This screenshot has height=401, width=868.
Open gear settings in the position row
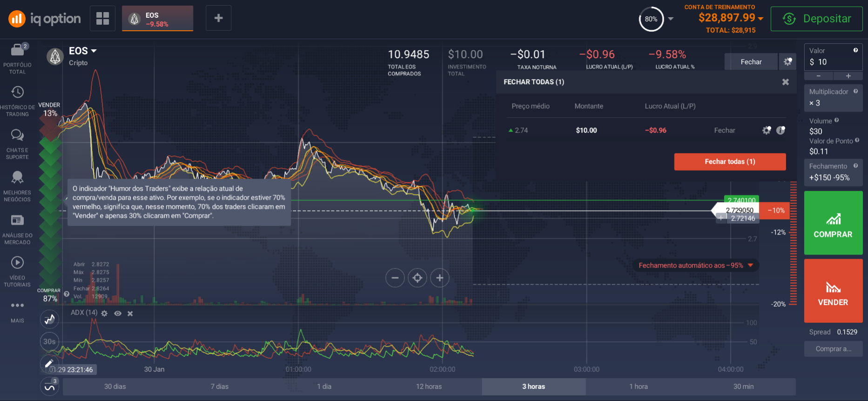[766, 130]
